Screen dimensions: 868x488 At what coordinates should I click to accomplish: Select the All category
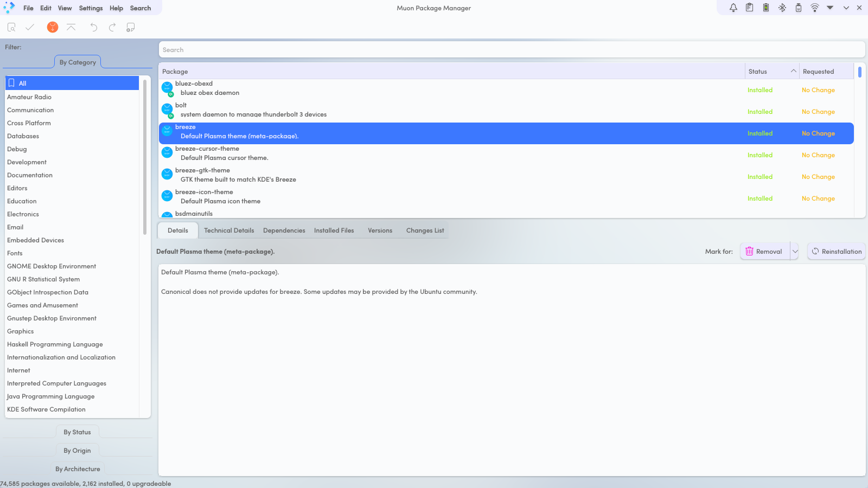[72, 83]
